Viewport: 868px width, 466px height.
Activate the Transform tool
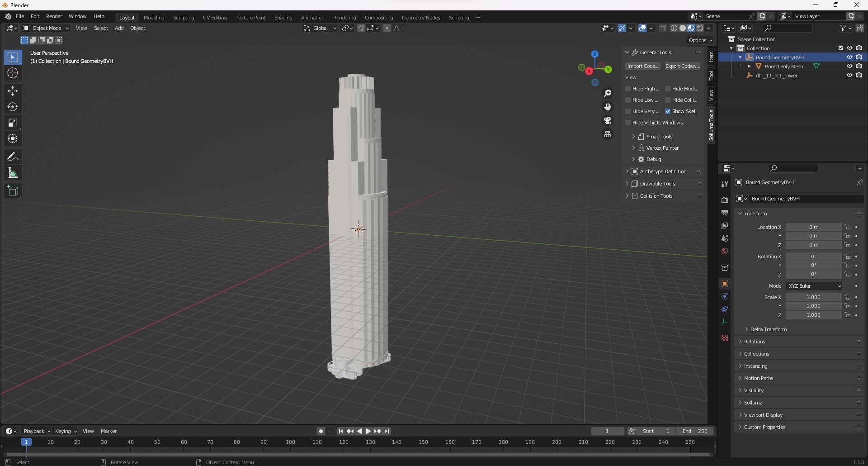click(13, 138)
